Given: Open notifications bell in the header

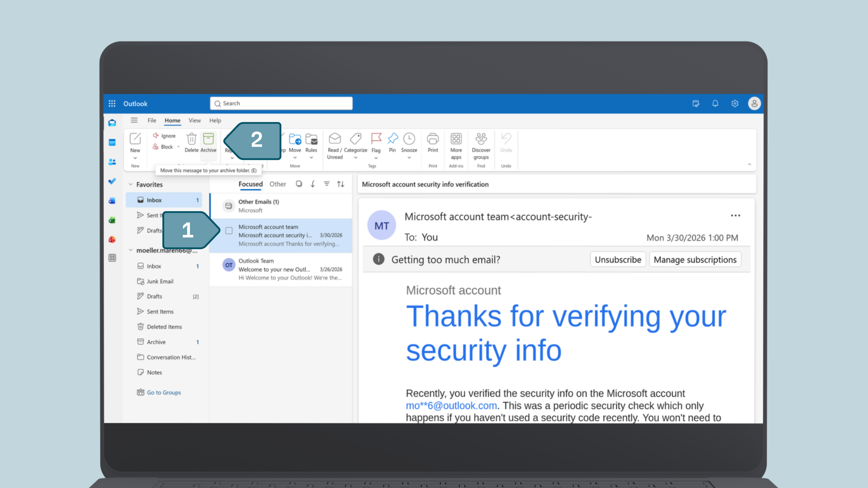Looking at the screenshot, I should [715, 104].
